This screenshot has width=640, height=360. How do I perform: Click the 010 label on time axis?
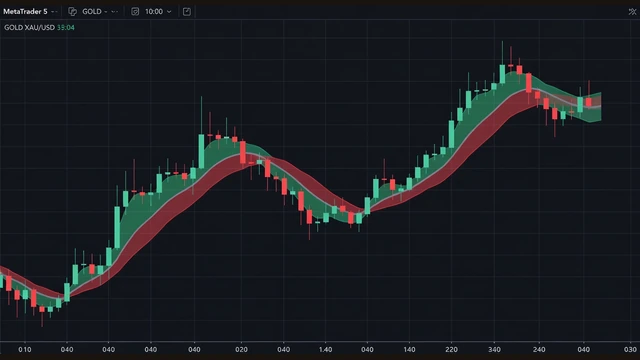point(24,349)
